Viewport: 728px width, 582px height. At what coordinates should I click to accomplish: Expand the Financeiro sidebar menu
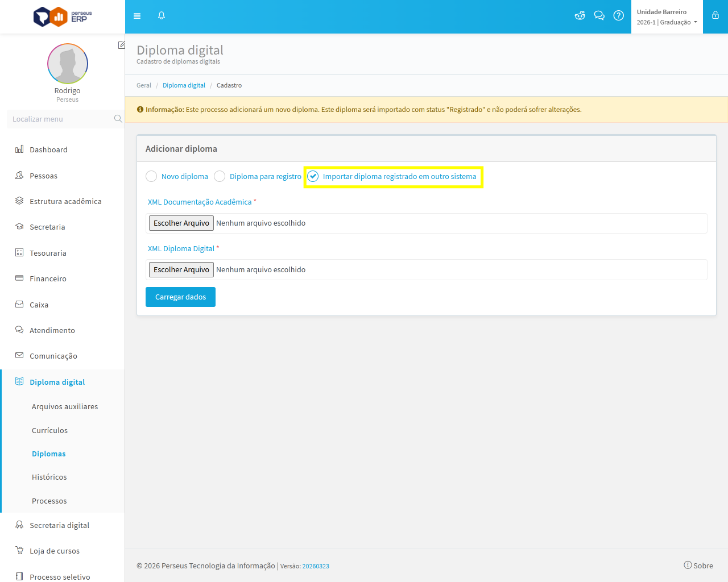point(48,278)
